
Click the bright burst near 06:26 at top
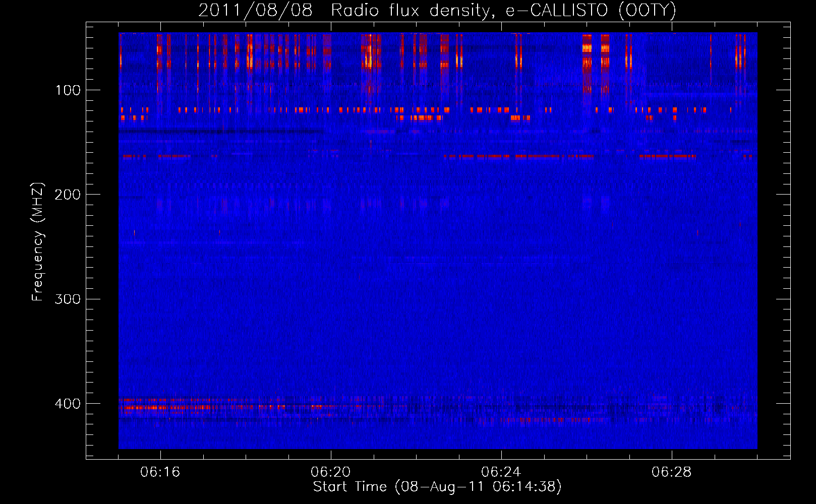(587, 50)
